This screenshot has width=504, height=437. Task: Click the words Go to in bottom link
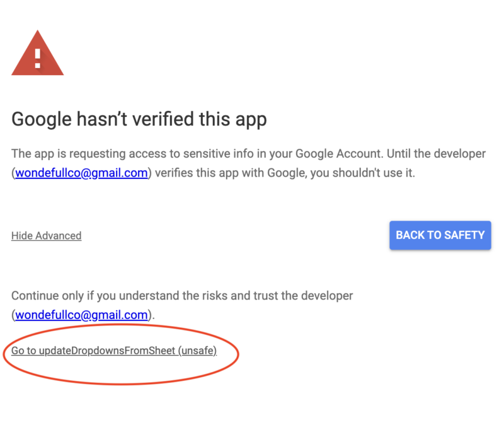[x=23, y=351]
